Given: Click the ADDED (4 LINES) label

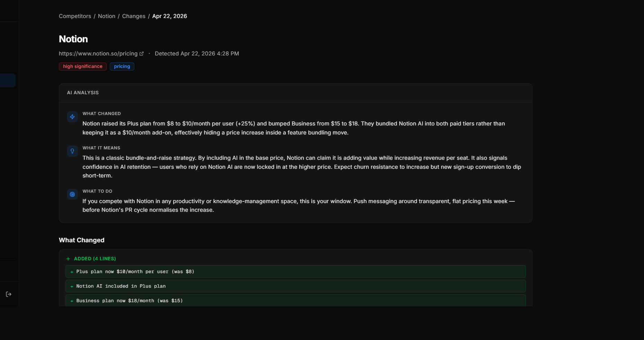Looking at the screenshot, I should (x=95, y=259).
